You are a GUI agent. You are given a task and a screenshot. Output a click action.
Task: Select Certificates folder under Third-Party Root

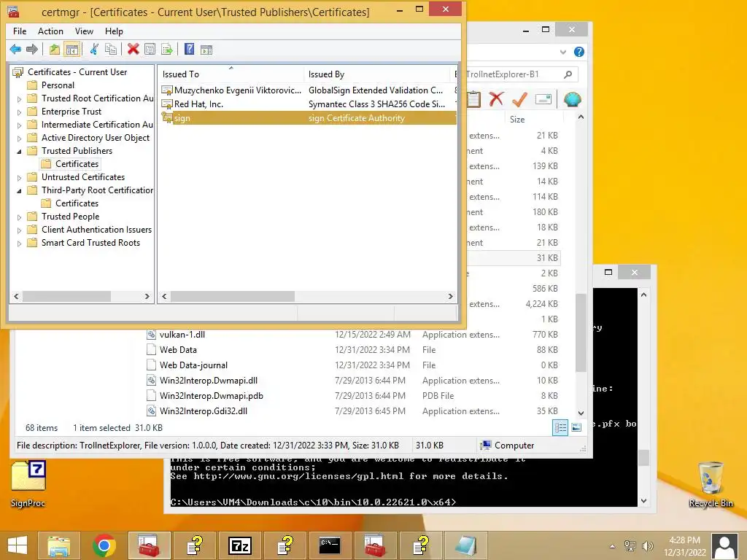click(77, 203)
